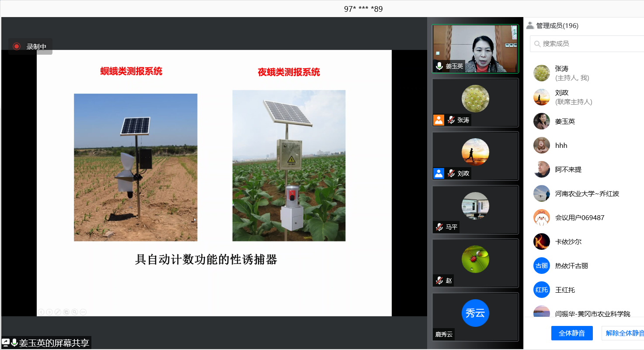This screenshot has width=644, height=350.
Task: Click 张涛's avatar in the member list
Action: pos(542,73)
